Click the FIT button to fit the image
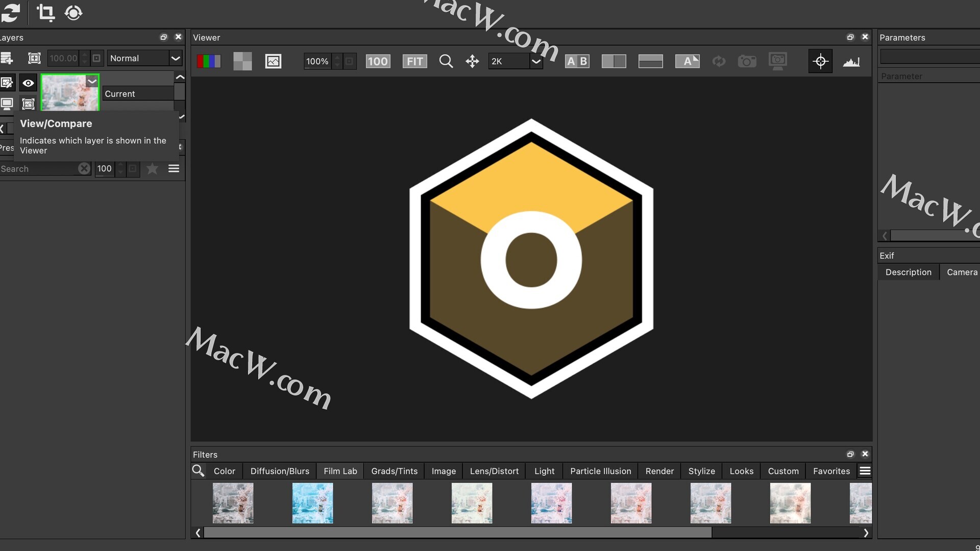Viewport: 980px width, 551px height. (x=414, y=61)
